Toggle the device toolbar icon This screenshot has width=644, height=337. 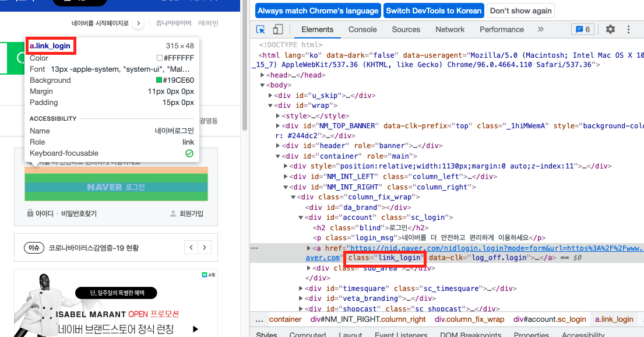278,29
